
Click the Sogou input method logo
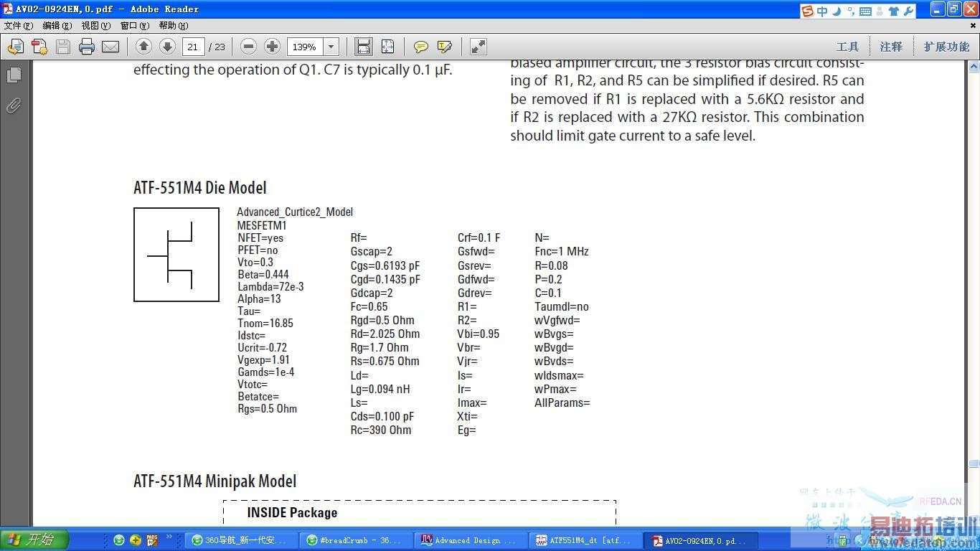(809, 11)
